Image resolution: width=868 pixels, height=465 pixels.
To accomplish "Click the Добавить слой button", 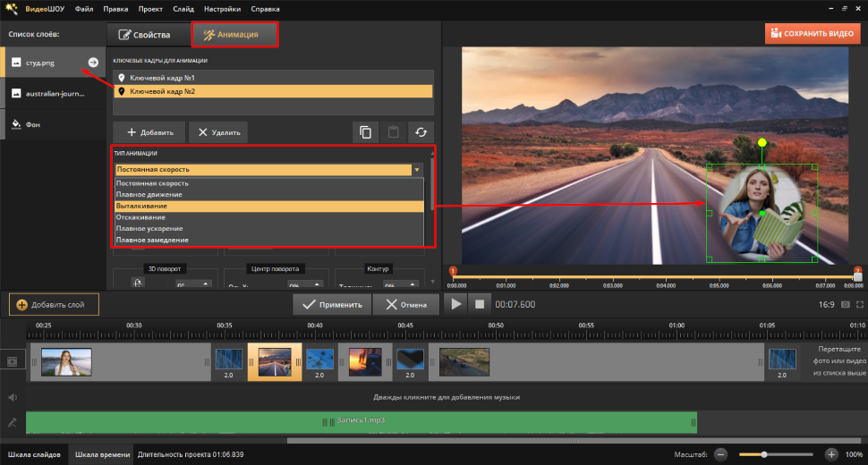I will [x=54, y=305].
